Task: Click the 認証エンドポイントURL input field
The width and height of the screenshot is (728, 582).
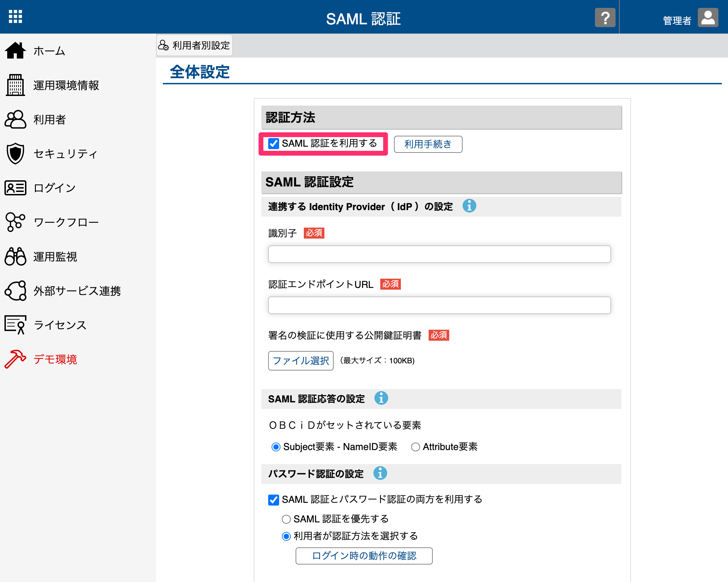Action: pyautogui.click(x=439, y=305)
